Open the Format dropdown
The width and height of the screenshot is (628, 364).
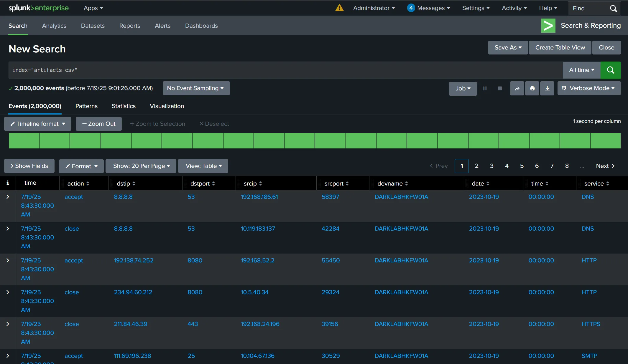(81, 166)
